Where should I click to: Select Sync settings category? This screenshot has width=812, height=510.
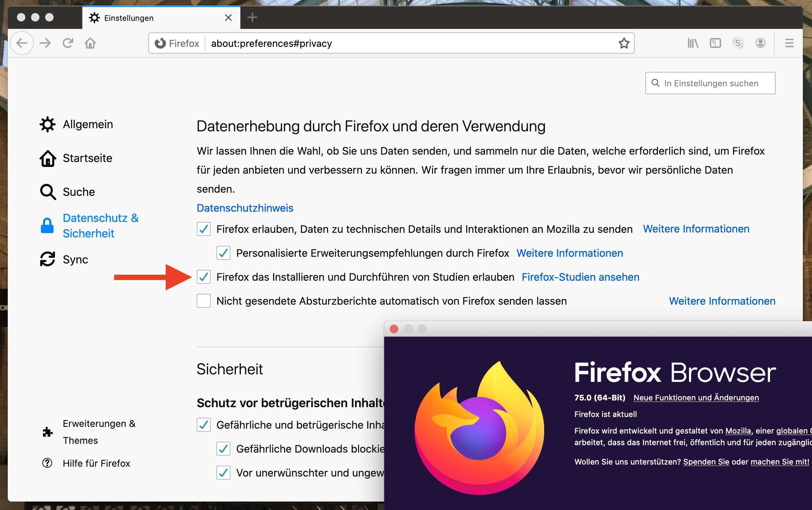tap(75, 260)
